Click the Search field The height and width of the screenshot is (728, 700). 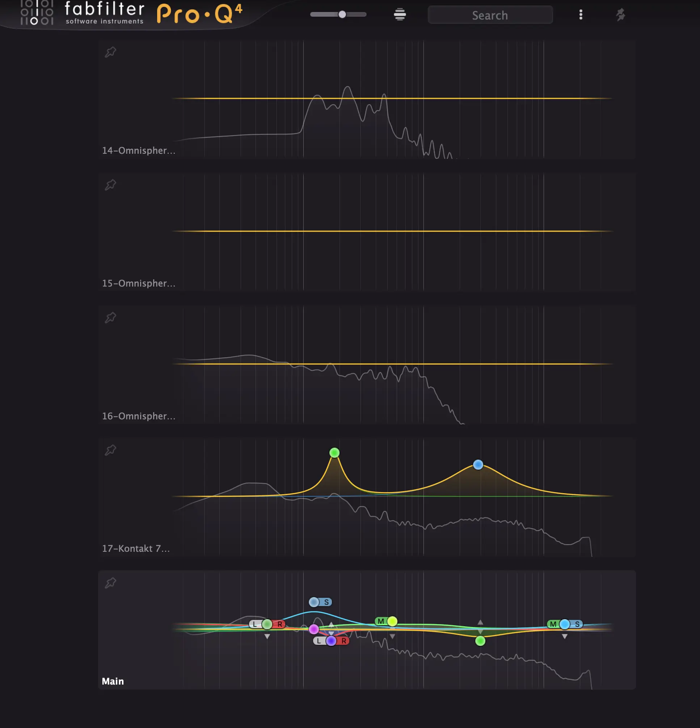[x=490, y=15]
